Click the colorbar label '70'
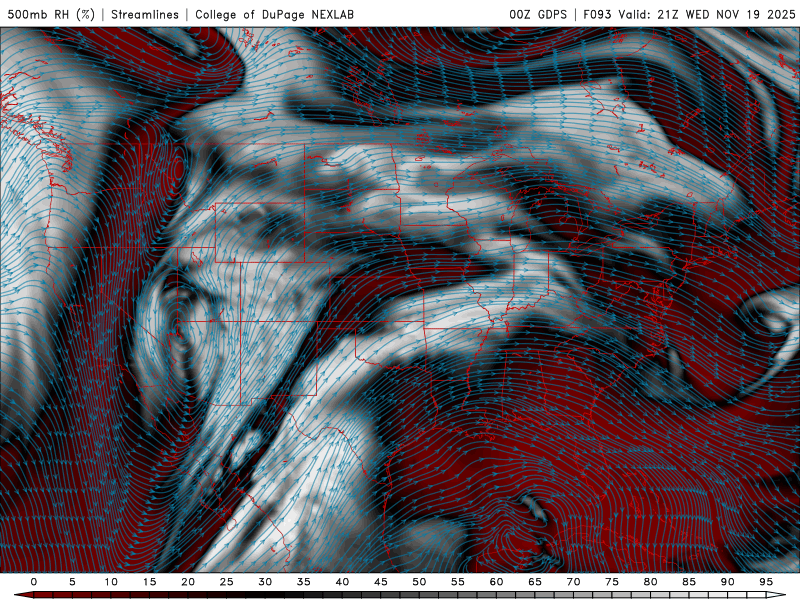The height and width of the screenshot is (600, 800). pos(573,582)
